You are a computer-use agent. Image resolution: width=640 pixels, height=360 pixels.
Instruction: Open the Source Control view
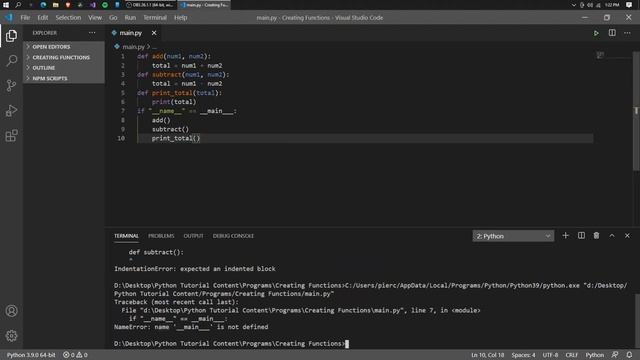point(11,85)
